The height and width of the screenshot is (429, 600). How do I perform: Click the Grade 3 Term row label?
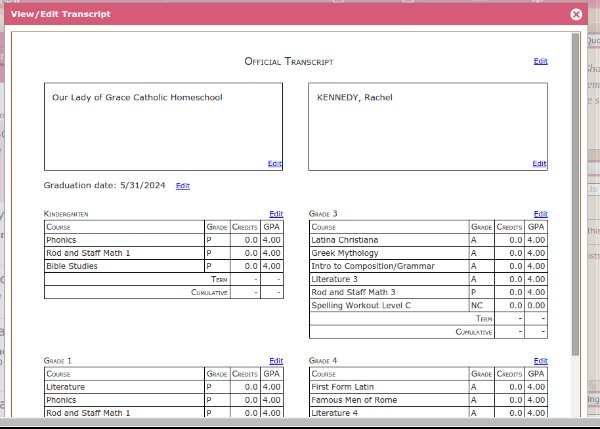pos(484,318)
